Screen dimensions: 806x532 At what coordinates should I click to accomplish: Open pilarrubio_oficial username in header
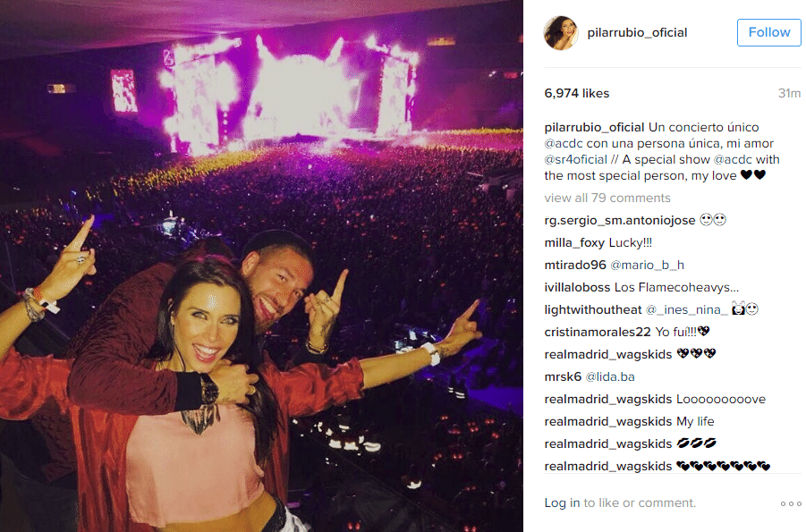pos(637,32)
